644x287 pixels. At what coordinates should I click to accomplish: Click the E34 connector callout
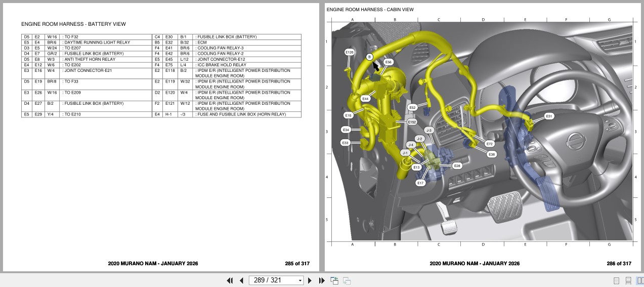pos(346,130)
